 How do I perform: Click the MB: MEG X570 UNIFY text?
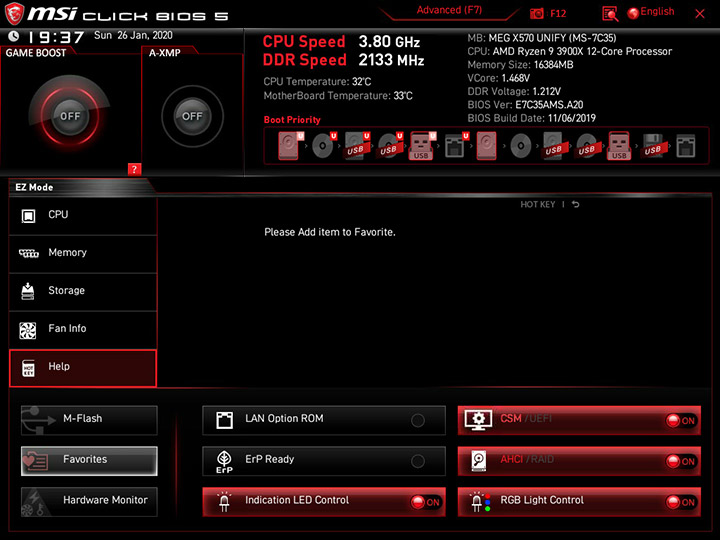click(x=542, y=38)
